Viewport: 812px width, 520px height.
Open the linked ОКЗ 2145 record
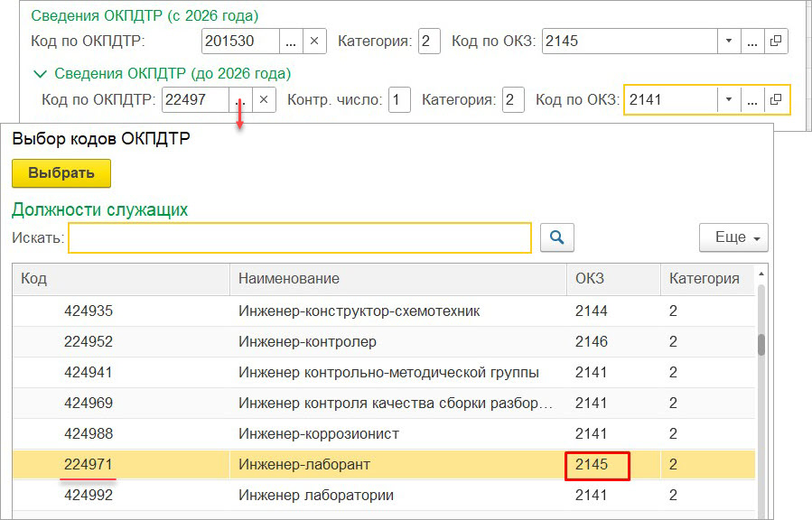click(776, 42)
